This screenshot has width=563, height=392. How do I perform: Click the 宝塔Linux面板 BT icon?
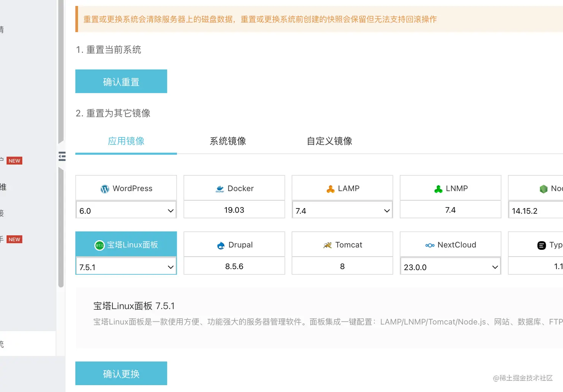(99, 245)
